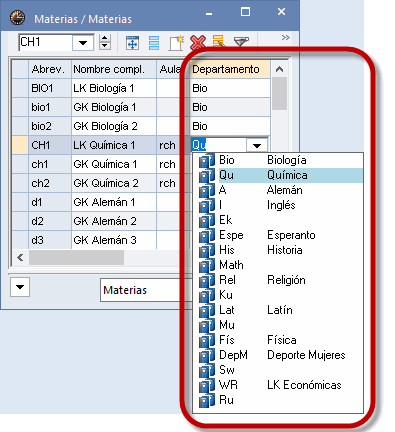Click the fit columns toolbar icon
This screenshot has width=395, height=432.
132,43
